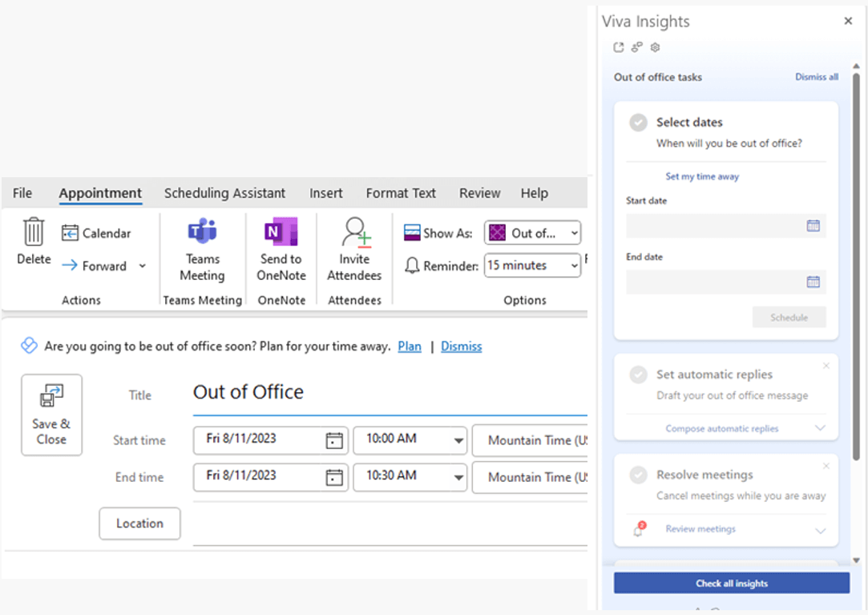Click the Viva Insights vertical scrollbar thumb
The height and width of the screenshot is (615, 868).
point(856,266)
